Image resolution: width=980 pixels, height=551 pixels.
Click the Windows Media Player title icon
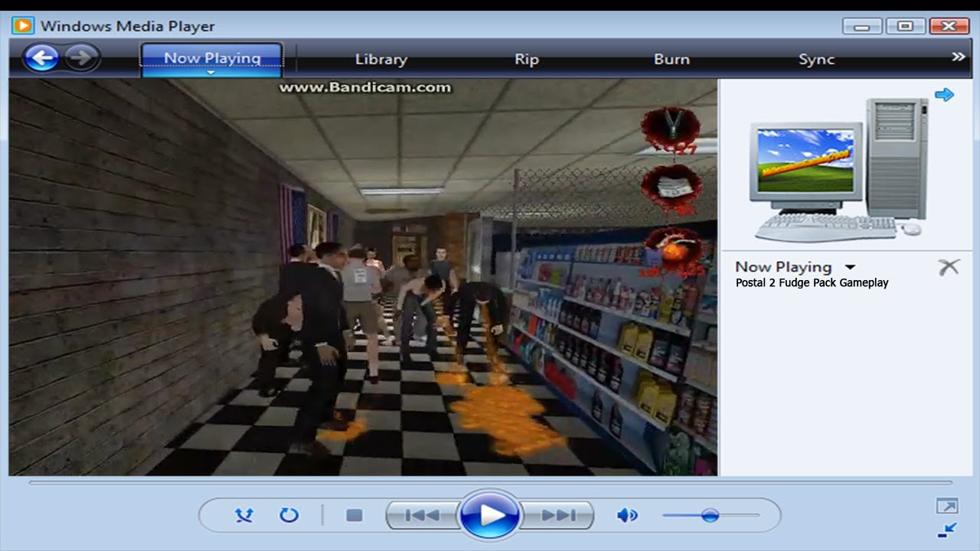click(x=23, y=25)
